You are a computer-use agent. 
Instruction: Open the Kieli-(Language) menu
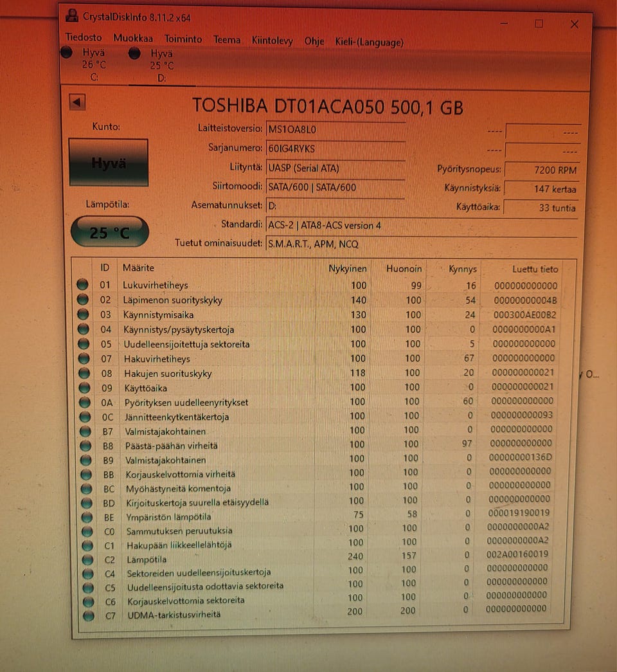pos(370,42)
